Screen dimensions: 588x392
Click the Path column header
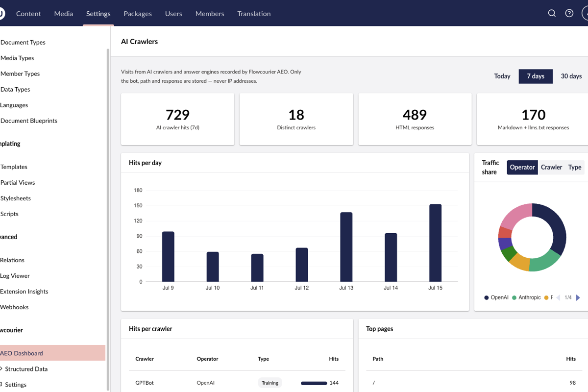(378, 359)
